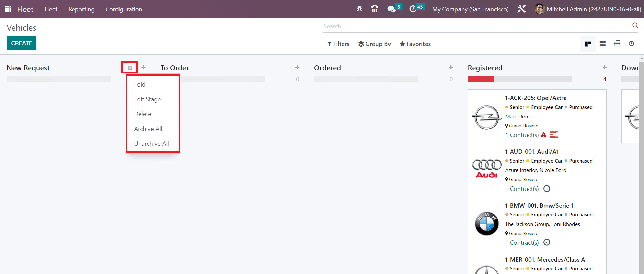Click the Search input field
The width and height of the screenshot is (644, 274).
[476, 26]
